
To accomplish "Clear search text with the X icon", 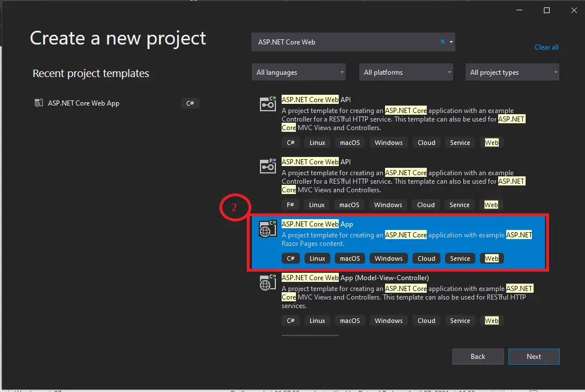I will click(443, 42).
